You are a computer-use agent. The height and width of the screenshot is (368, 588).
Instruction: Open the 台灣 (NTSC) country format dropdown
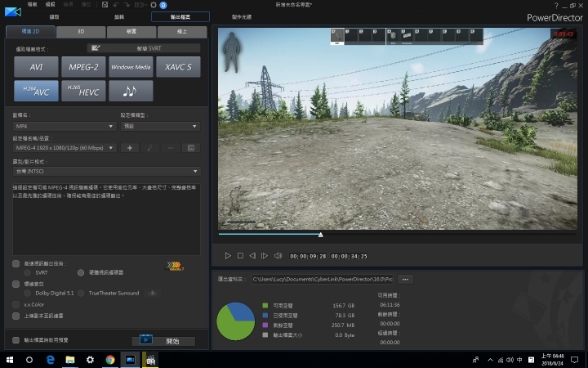(106, 171)
